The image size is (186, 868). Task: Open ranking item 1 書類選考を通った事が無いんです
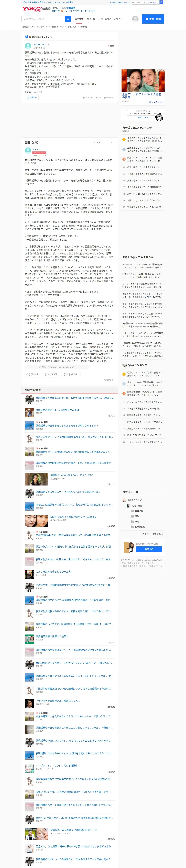pyautogui.click(x=144, y=139)
